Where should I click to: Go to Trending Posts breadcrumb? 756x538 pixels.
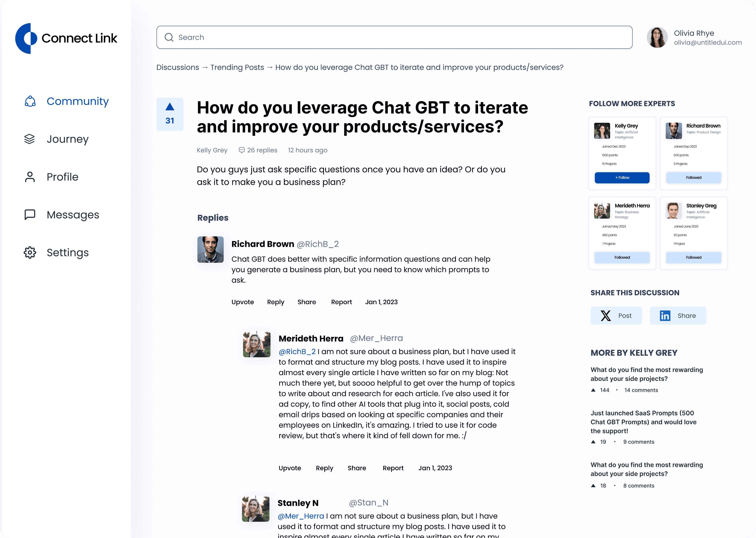[237, 67]
